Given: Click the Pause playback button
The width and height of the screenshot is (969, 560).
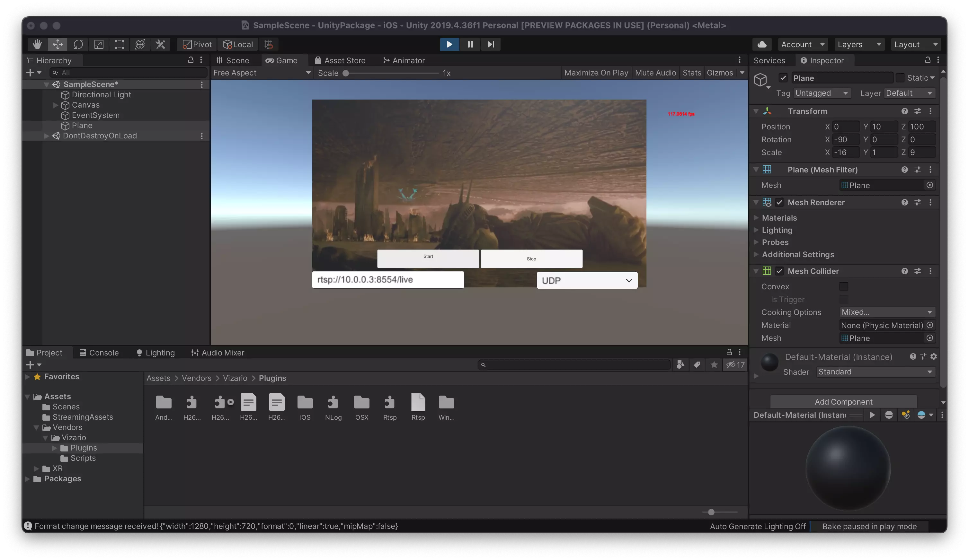Looking at the screenshot, I should point(470,44).
